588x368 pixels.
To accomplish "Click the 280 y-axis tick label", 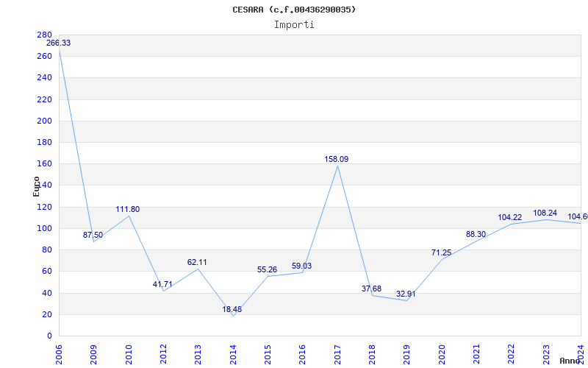I will click(45, 35).
